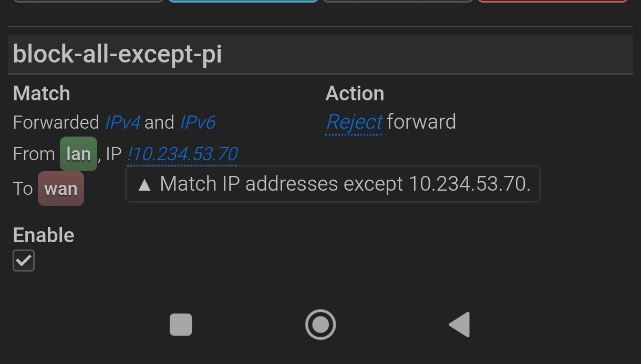Select the block-all-except-pi rule heading
The height and width of the screenshot is (364, 641).
117,54
